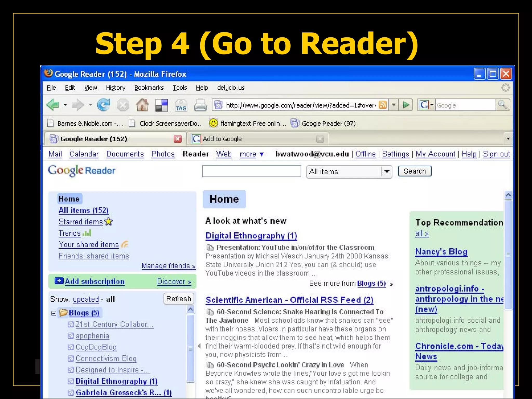Click the Search button in Google Reader

click(415, 171)
